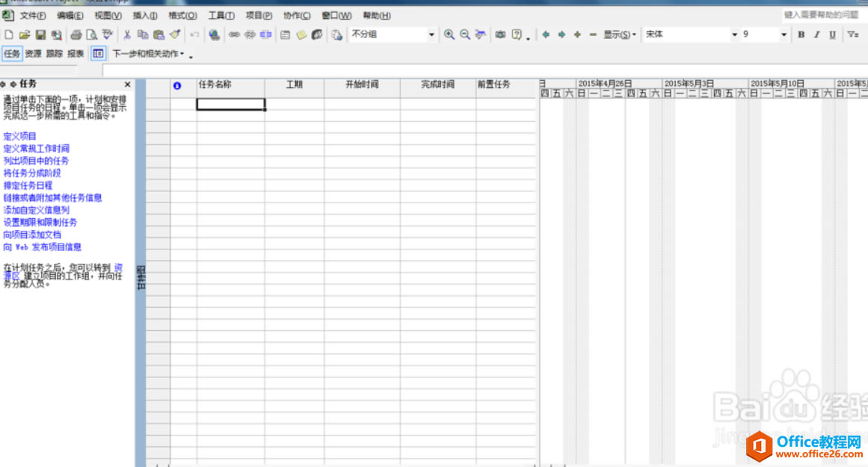Click the 定义项目 link
The height and width of the screenshot is (467, 868).
coord(20,135)
